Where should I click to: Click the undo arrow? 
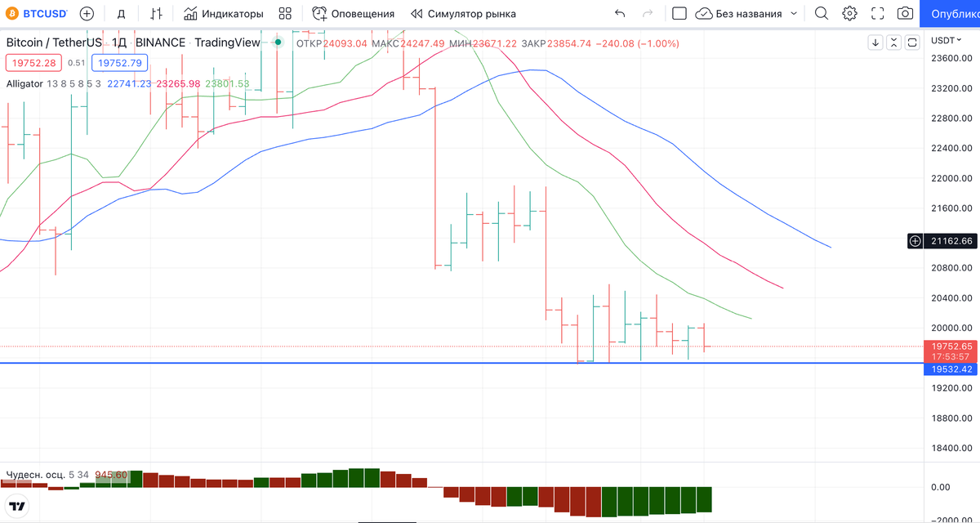tap(619, 13)
